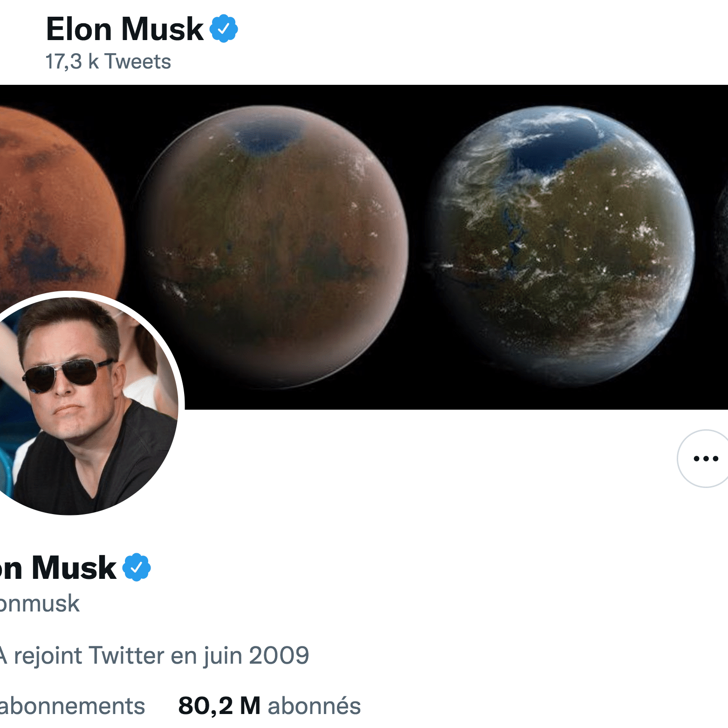Screen dimensions: 728x728
Task: Click the 'abonnements' following link
Action: pos(72,705)
